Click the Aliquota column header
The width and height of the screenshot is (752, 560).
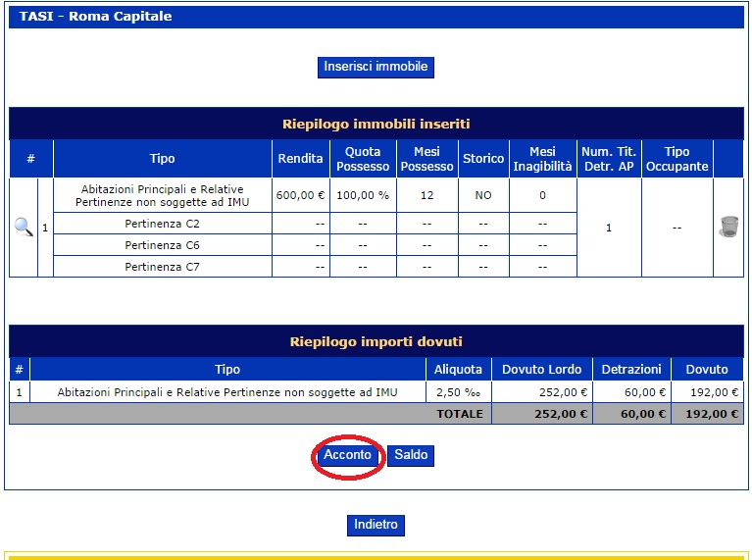(x=458, y=370)
